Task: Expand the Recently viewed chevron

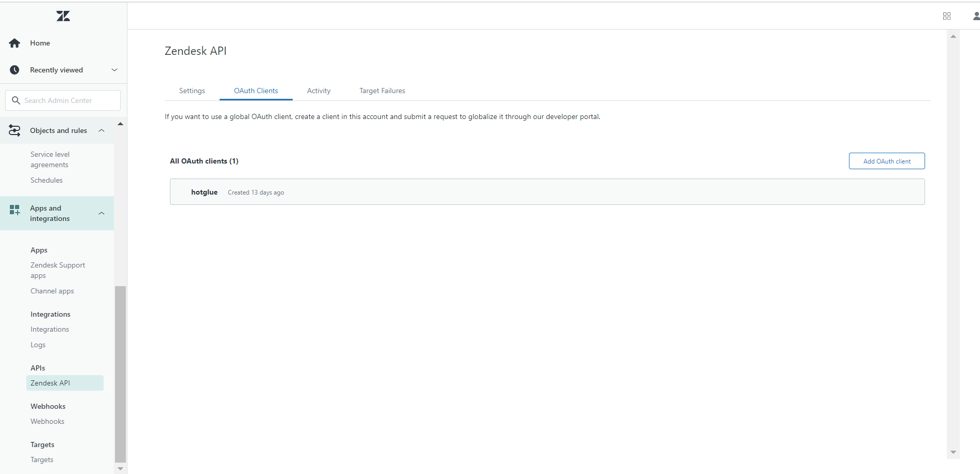Action: point(114,70)
